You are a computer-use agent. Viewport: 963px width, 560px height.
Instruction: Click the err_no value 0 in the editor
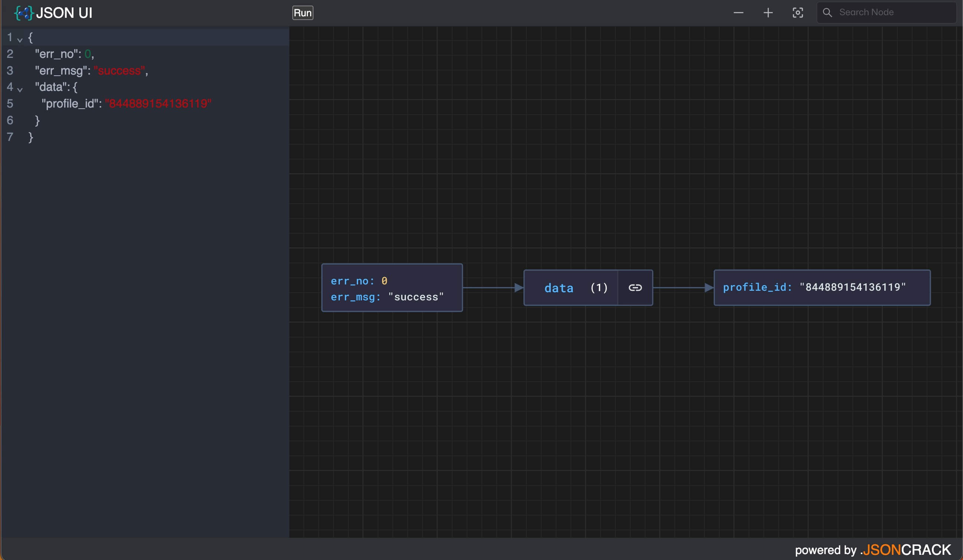click(x=88, y=54)
